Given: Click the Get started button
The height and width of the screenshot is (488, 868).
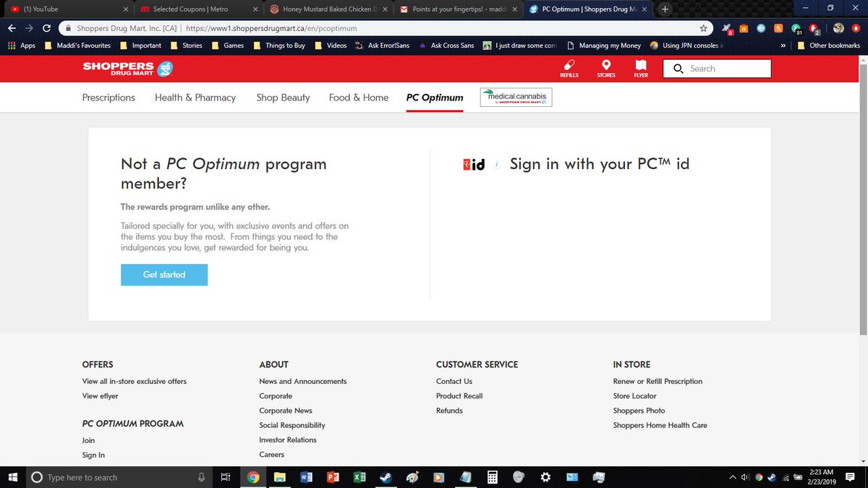Looking at the screenshot, I should click(x=164, y=275).
